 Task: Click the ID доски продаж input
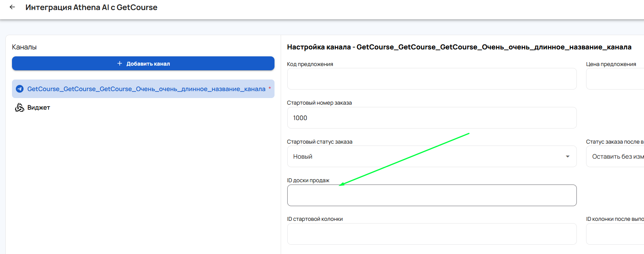(432, 195)
